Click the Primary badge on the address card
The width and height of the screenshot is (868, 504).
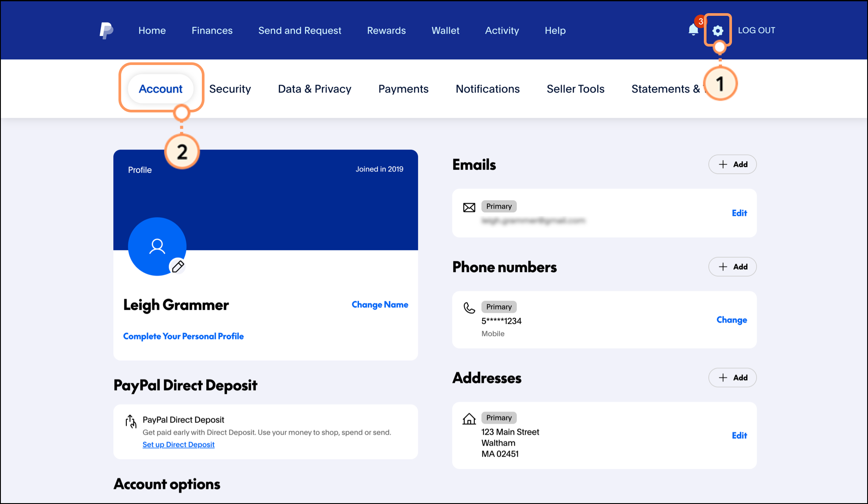(x=499, y=418)
